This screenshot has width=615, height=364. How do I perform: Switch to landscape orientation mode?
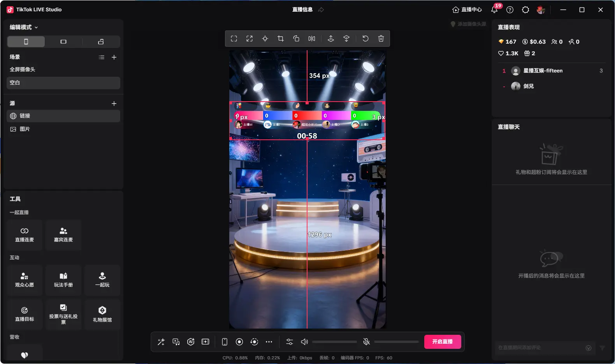coord(63,42)
